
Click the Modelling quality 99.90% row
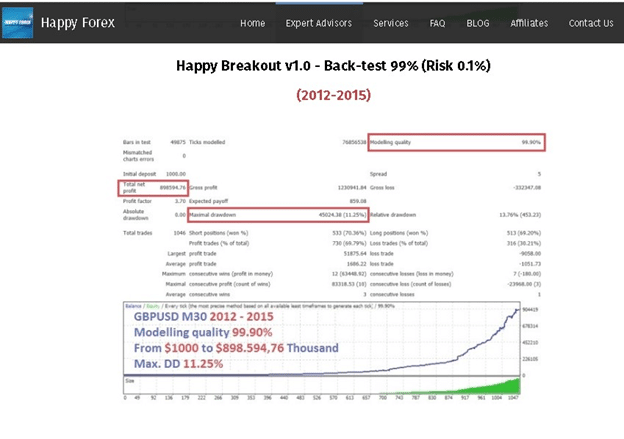pos(456,142)
